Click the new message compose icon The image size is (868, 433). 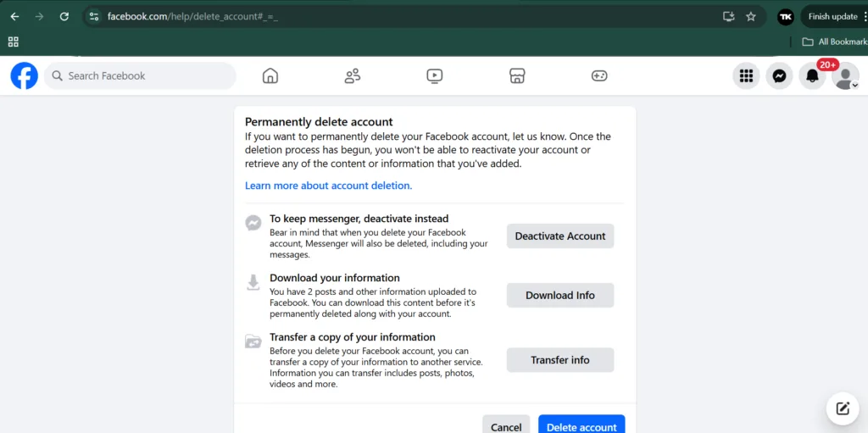click(x=843, y=408)
